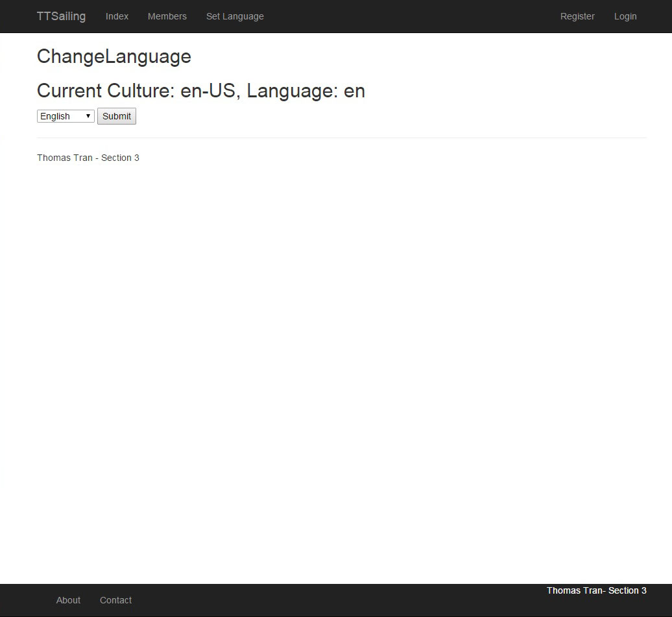Click Thomas Tran - Section 3 body text
The image size is (672, 617).
88,158
